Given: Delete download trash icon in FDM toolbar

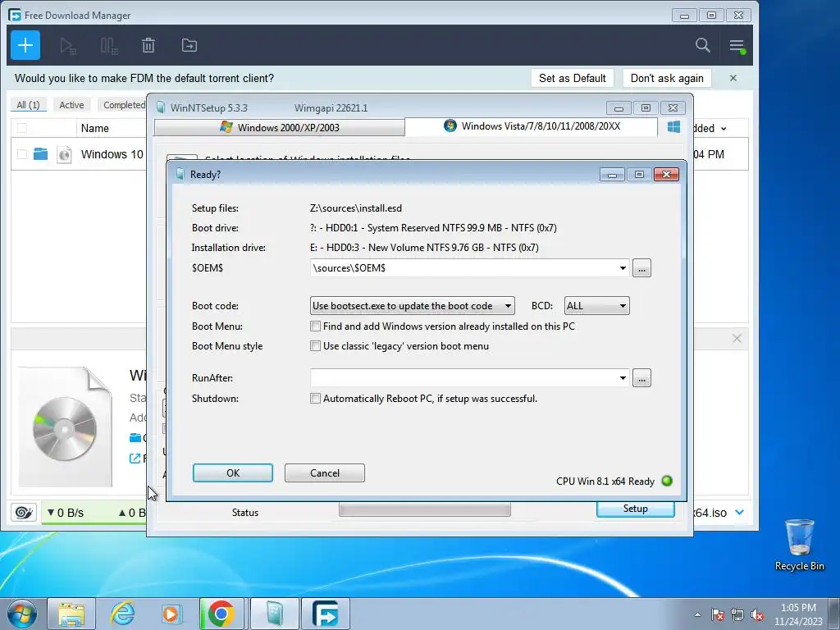Looking at the screenshot, I should click(x=148, y=46).
